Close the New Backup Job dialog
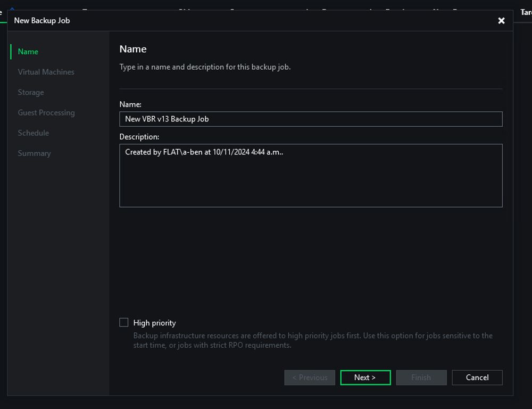 click(x=501, y=21)
